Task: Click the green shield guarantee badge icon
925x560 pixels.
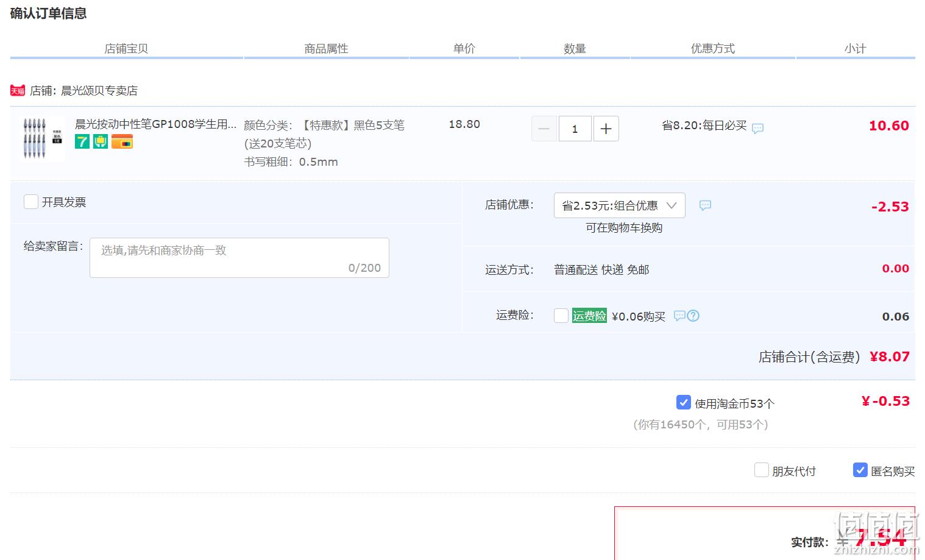Action: pyautogui.click(x=101, y=142)
